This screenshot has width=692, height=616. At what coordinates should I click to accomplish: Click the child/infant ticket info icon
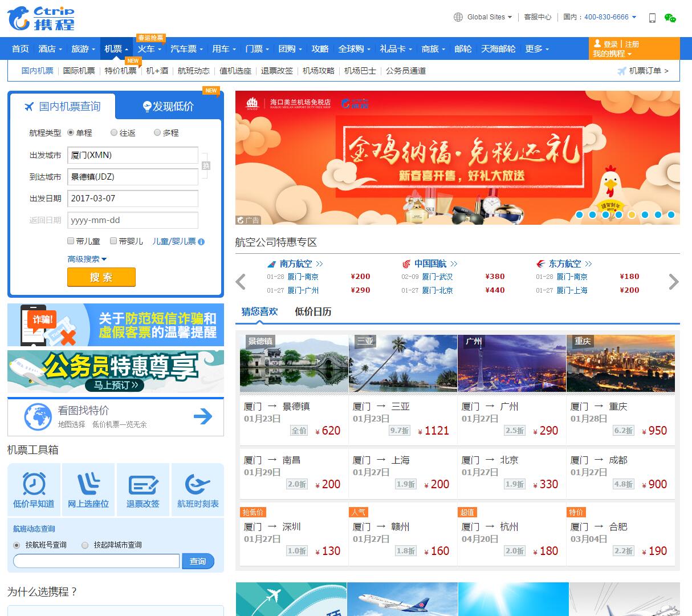(201, 241)
